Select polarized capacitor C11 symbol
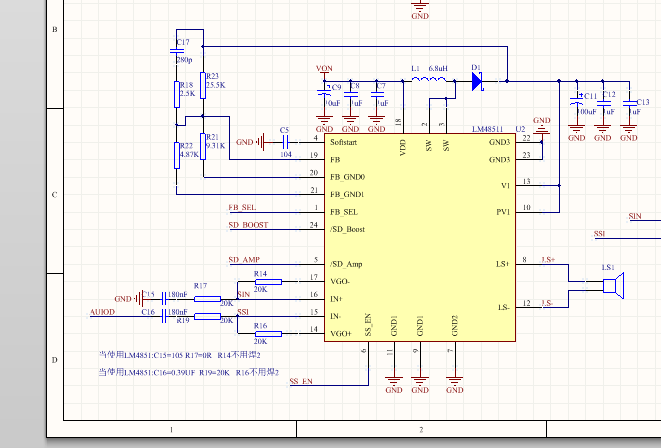Screen dimensions: 661x448 click(x=576, y=101)
